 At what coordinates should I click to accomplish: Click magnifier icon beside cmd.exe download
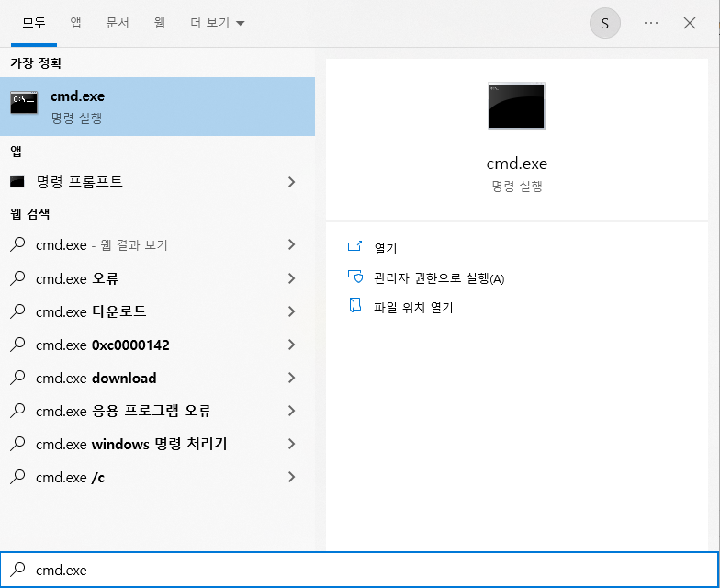[17, 378]
